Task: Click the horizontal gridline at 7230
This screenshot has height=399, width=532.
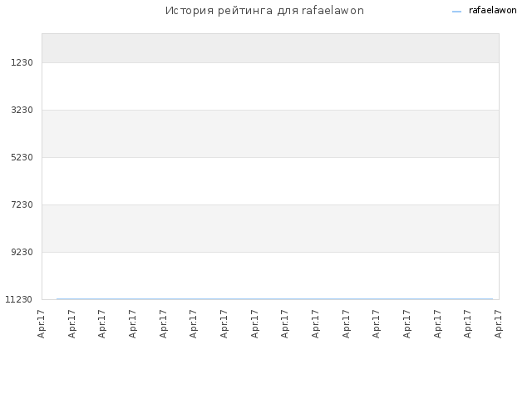Action: [x=270, y=204]
